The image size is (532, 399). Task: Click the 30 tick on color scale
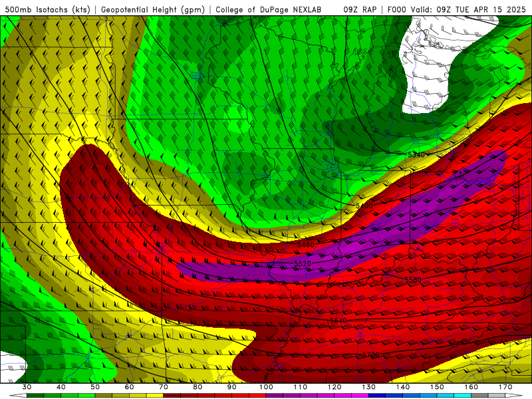coord(27,387)
